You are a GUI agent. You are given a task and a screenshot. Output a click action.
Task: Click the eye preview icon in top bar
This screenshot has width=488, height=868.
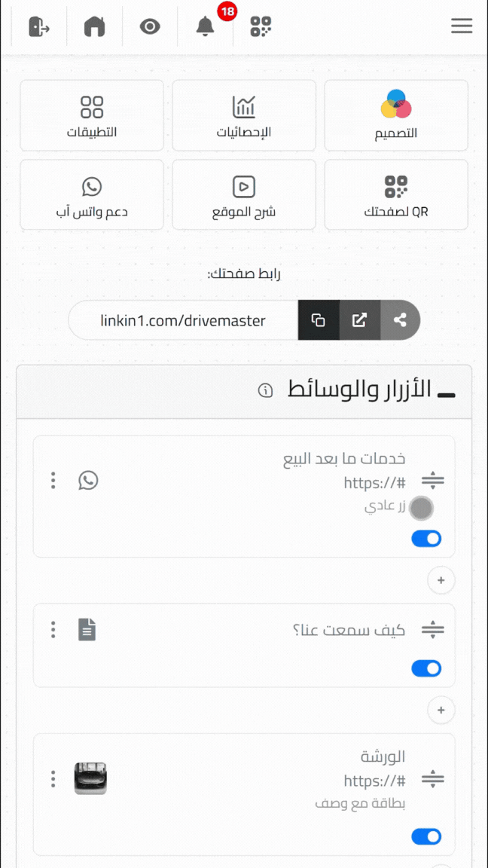click(x=150, y=26)
